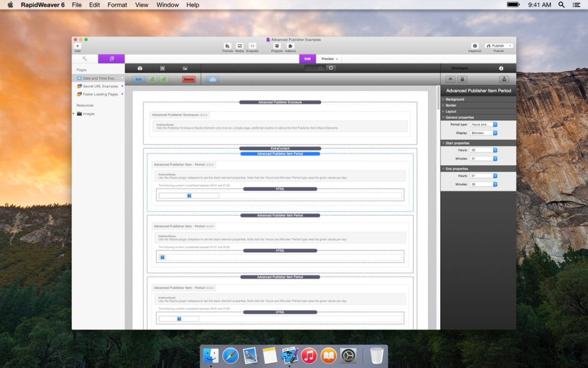This screenshot has width=588, height=368.
Task: Click the blue cloud button
Action: pyautogui.click(x=212, y=79)
